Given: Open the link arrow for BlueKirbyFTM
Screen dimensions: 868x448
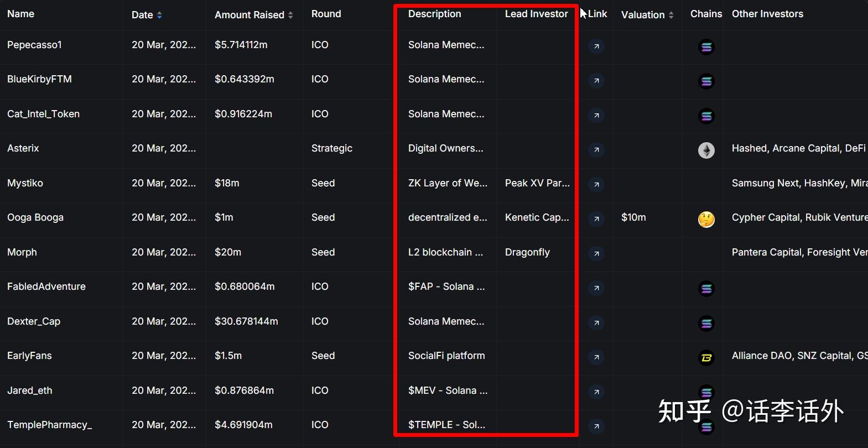Looking at the screenshot, I should [x=596, y=81].
